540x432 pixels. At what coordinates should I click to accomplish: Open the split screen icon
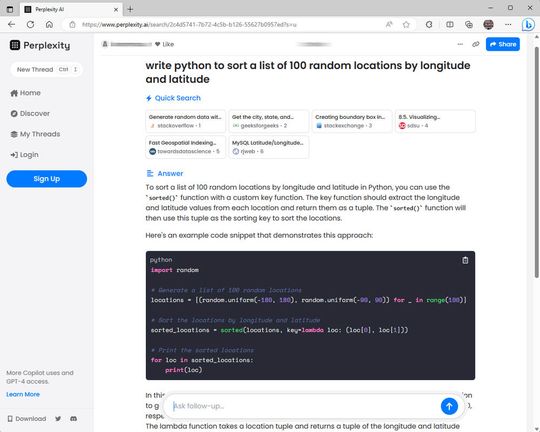[x=450, y=24]
